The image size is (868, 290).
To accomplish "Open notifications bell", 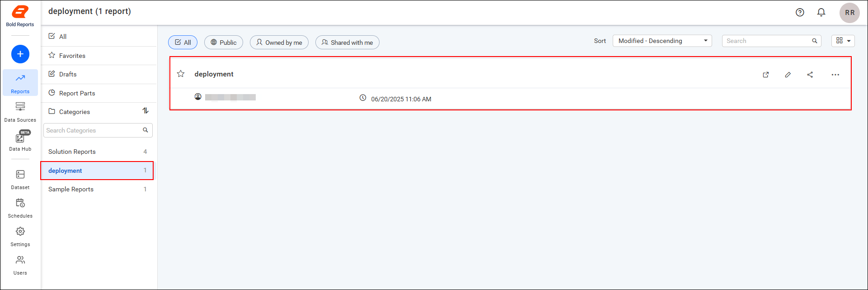I will (x=821, y=13).
